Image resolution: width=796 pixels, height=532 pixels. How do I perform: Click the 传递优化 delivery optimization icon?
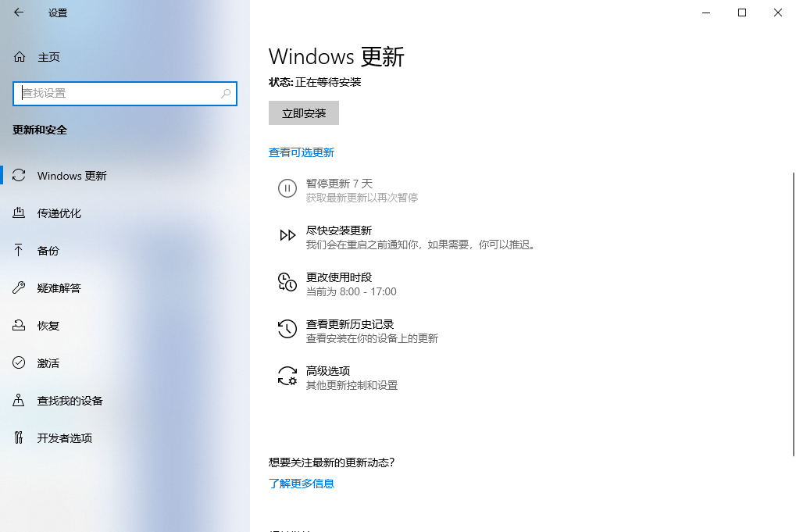[19, 212]
